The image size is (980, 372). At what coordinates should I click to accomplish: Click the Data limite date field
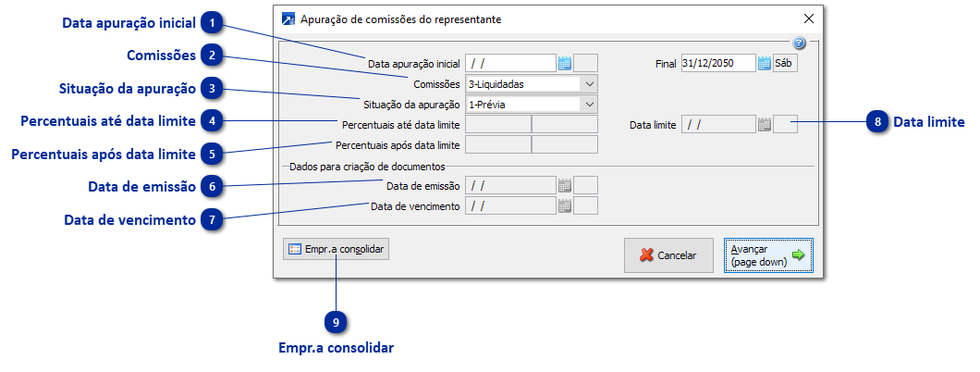[717, 124]
